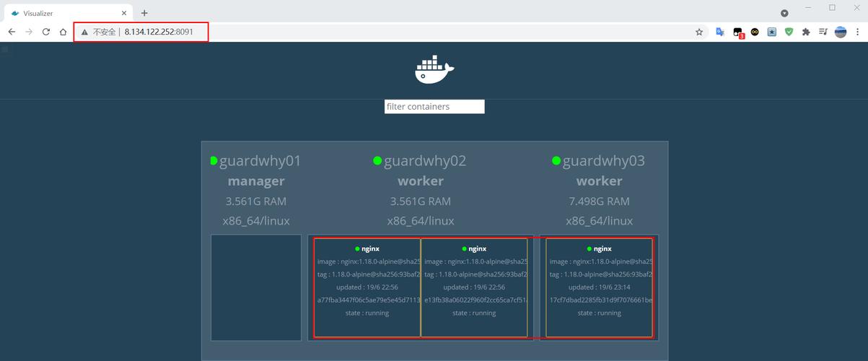This screenshot has height=361, width=868.
Task: Click state : running in the a77fba3447 container
Action: (367, 313)
